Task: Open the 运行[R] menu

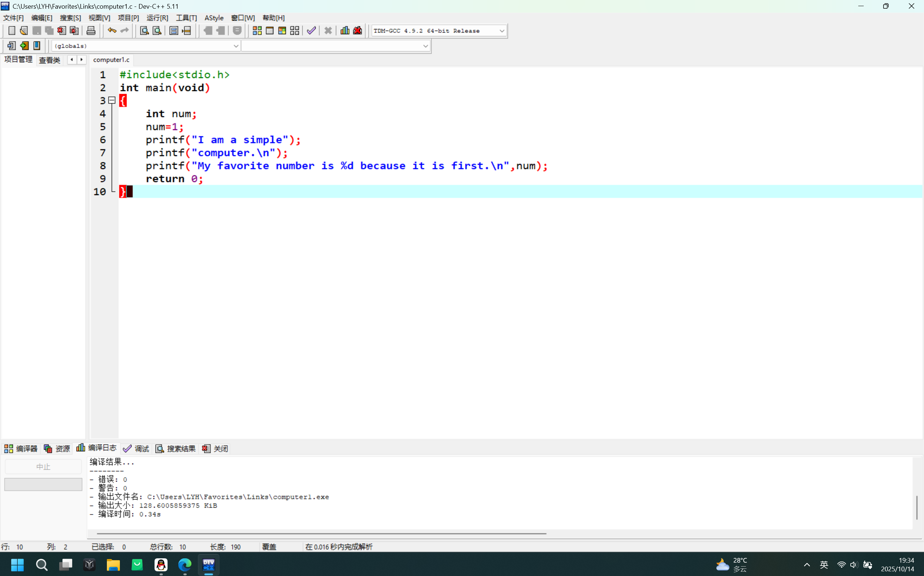Action: [157, 18]
